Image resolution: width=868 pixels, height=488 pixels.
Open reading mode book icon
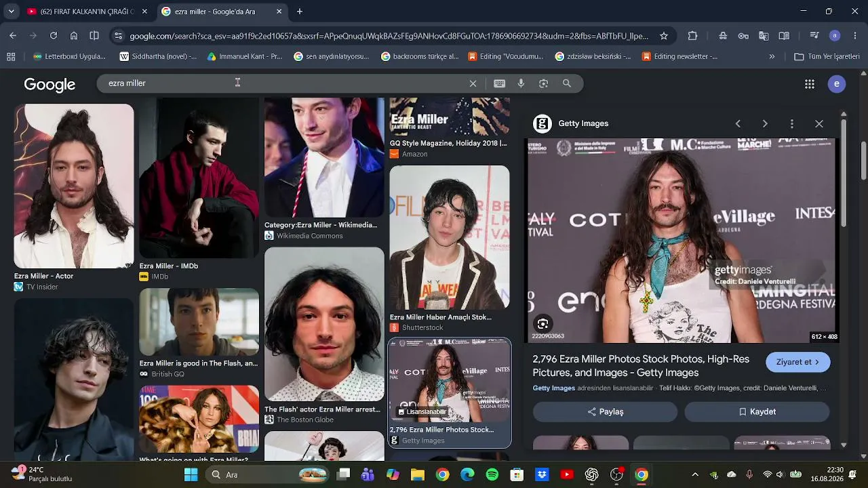[784, 36]
